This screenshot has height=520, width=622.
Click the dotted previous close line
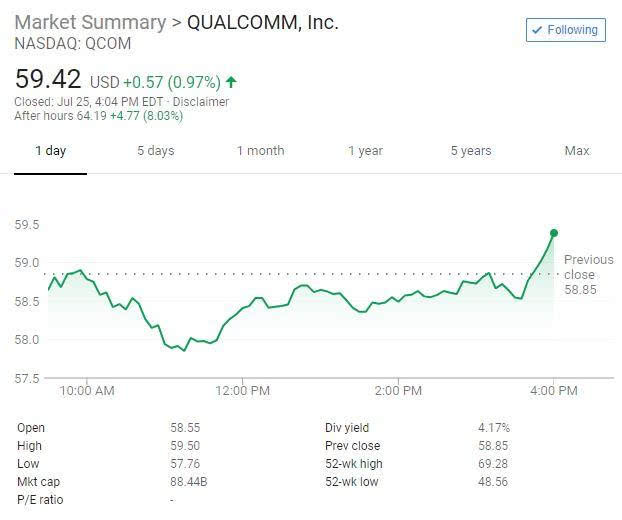tap(299, 274)
